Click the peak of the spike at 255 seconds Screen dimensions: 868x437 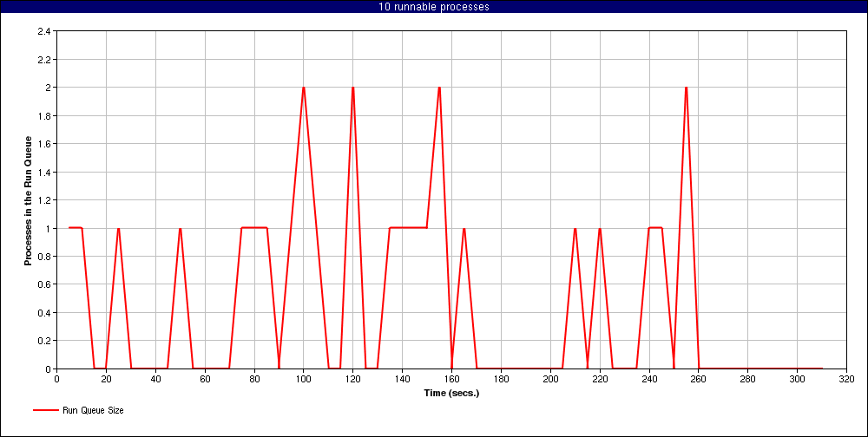click(686, 88)
